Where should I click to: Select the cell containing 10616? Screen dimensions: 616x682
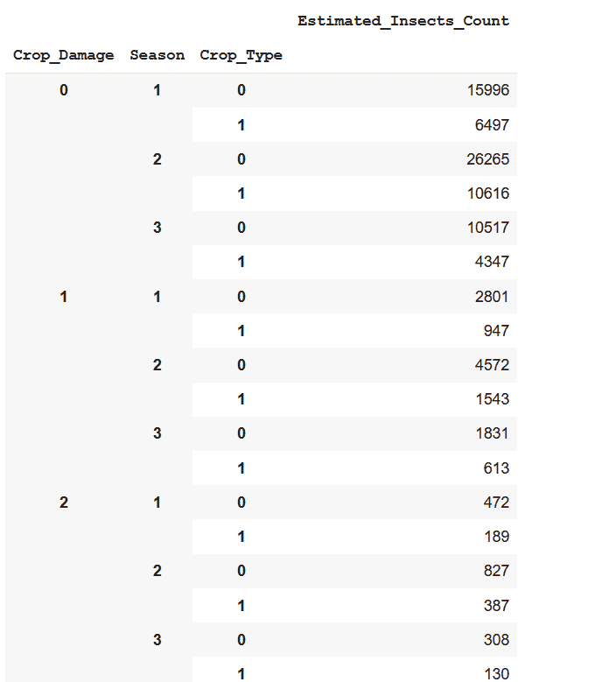[487, 193]
